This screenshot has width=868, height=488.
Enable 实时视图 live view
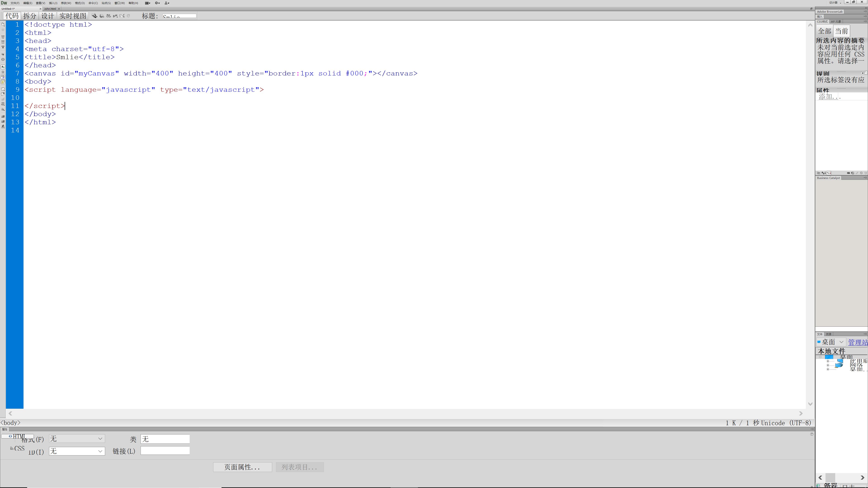(73, 16)
